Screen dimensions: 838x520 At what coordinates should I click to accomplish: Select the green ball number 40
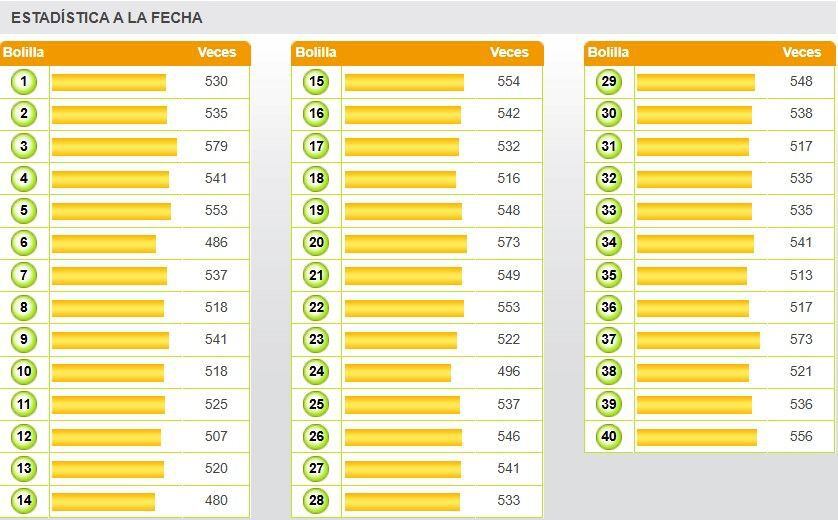click(608, 437)
